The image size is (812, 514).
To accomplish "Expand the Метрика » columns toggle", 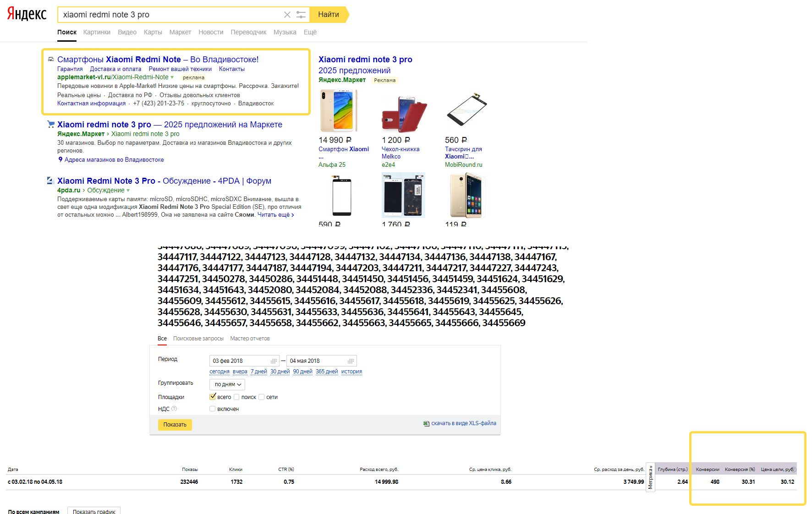I will tap(650, 477).
